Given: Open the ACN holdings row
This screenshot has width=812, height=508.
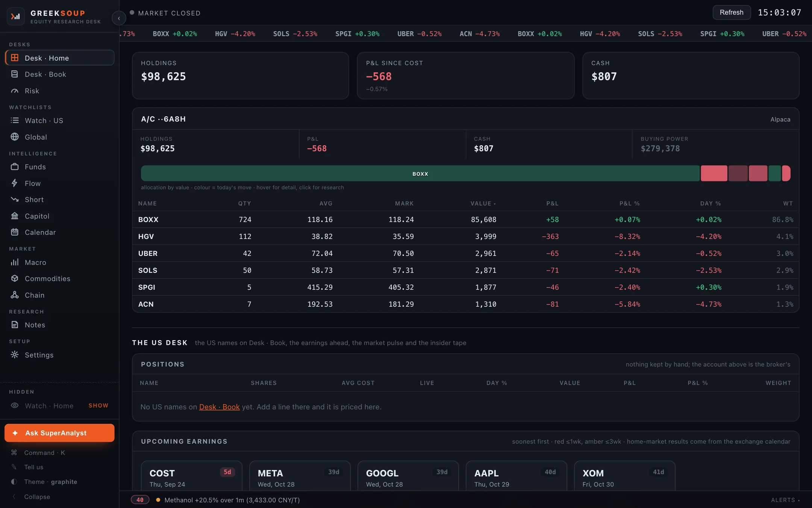Looking at the screenshot, I should pyautogui.click(x=465, y=304).
